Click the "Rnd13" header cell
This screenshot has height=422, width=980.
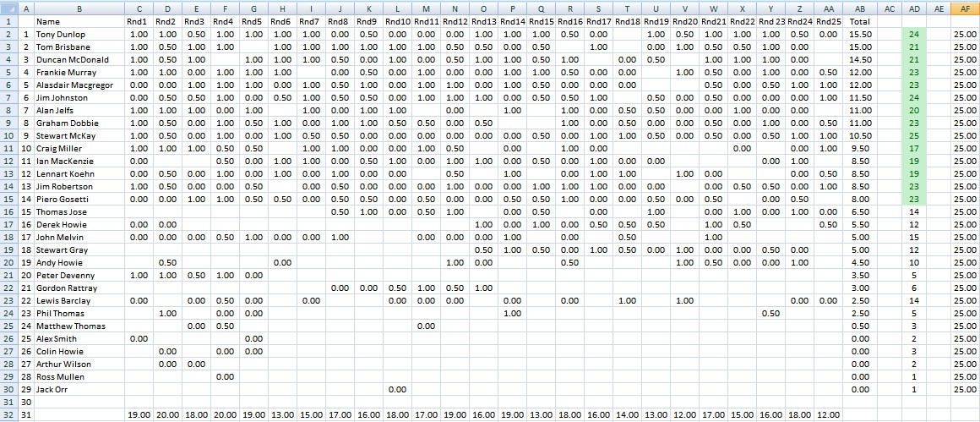tap(484, 21)
